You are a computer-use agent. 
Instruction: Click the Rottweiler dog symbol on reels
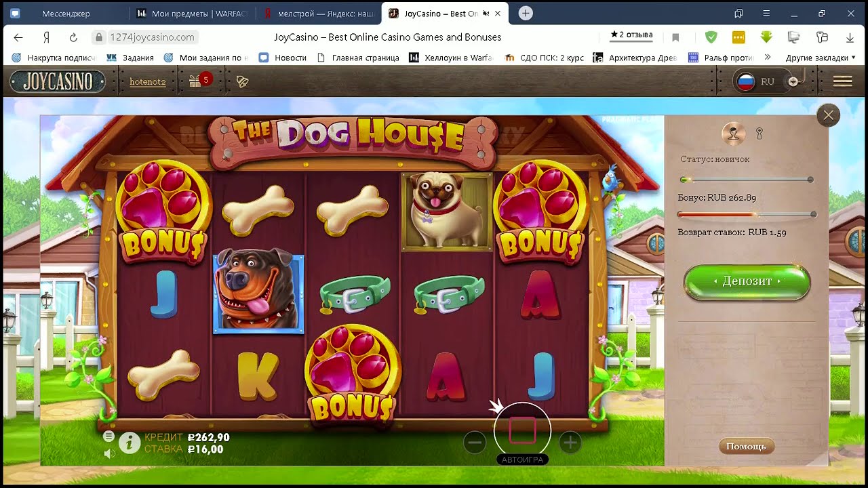[x=258, y=291]
